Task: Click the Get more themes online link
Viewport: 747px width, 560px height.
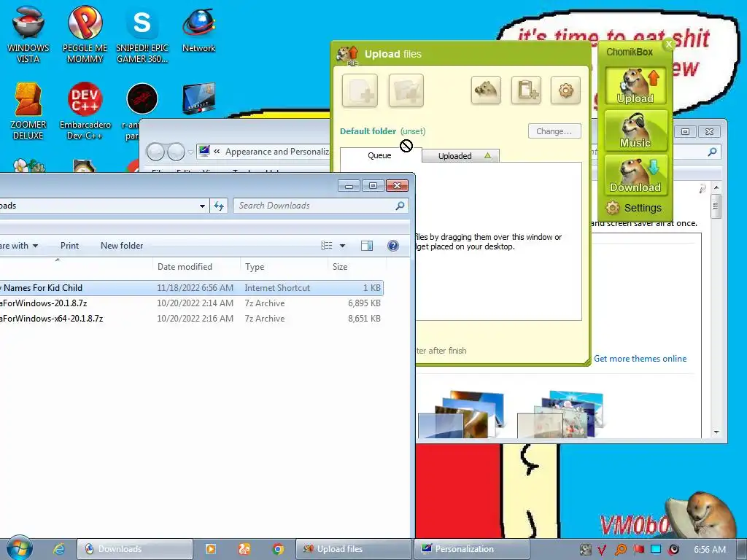Action: tap(640, 359)
